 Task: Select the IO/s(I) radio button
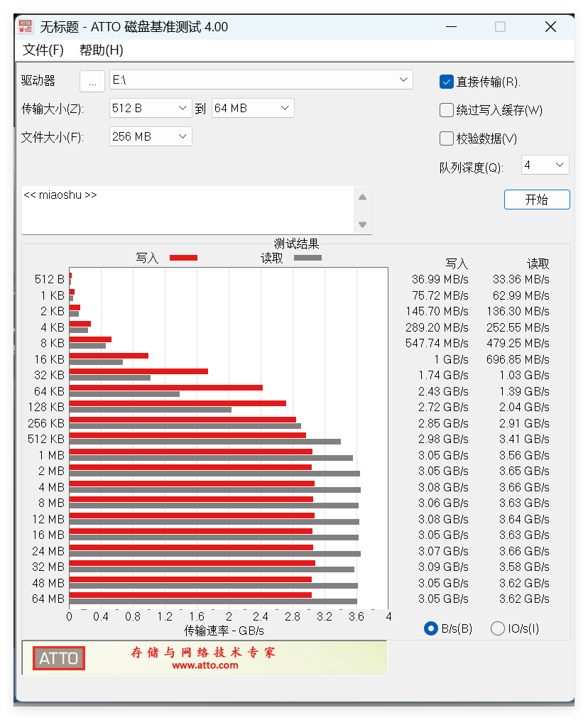498,628
